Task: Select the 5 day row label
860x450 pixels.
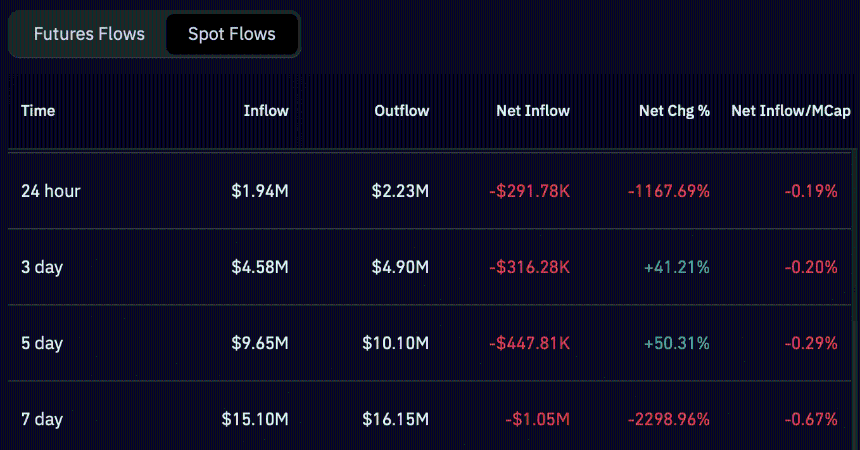Action: (x=42, y=344)
